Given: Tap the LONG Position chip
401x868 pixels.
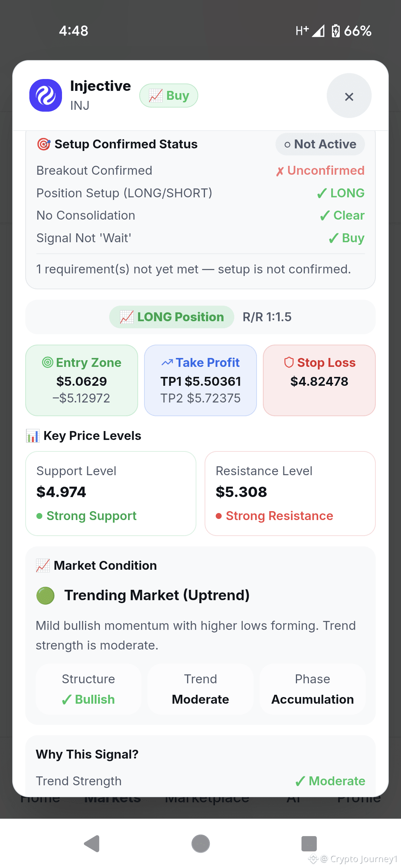Looking at the screenshot, I should click(172, 317).
